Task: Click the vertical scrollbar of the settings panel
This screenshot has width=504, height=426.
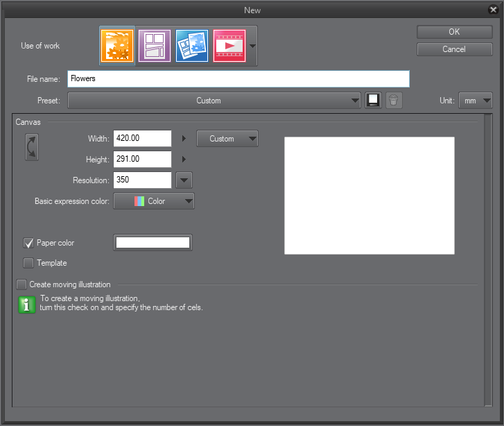Action: pyautogui.click(x=488, y=260)
